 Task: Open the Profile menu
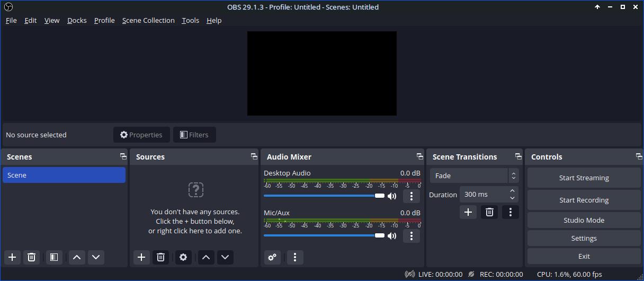click(x=104, y=20)
